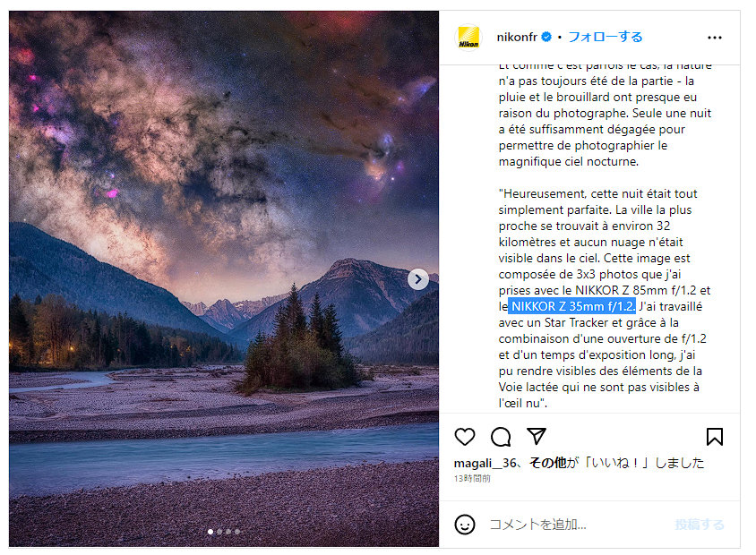Submit the comment with 投稿する
Image resolution: width=756 pixels, height=555 pixels.
(x=699, y=525)
